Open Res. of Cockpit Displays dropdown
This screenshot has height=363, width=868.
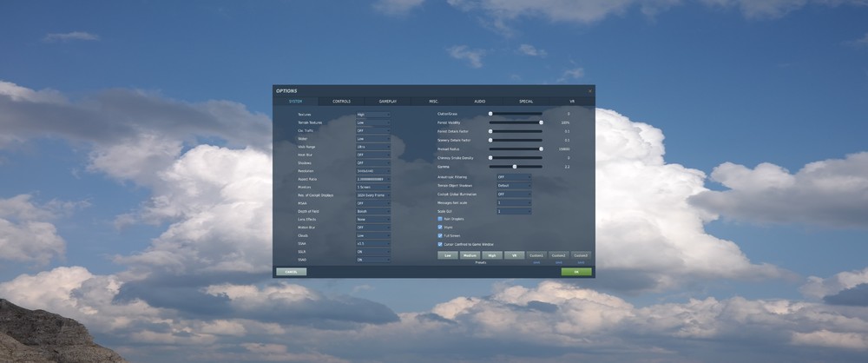coord(373,195)
